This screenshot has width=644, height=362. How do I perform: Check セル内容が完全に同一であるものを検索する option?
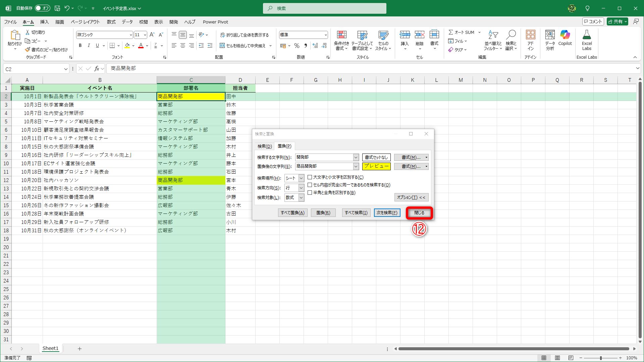click(x=310, y=185)
